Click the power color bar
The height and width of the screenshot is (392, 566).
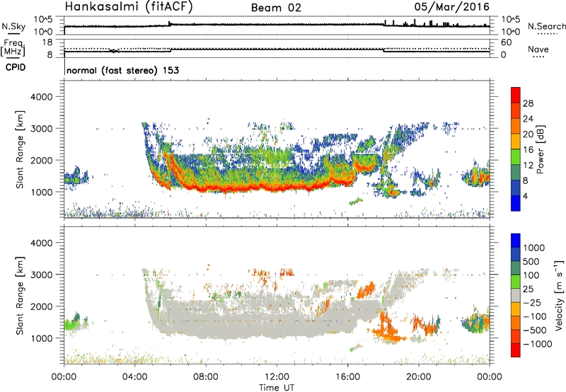(516, 149)
